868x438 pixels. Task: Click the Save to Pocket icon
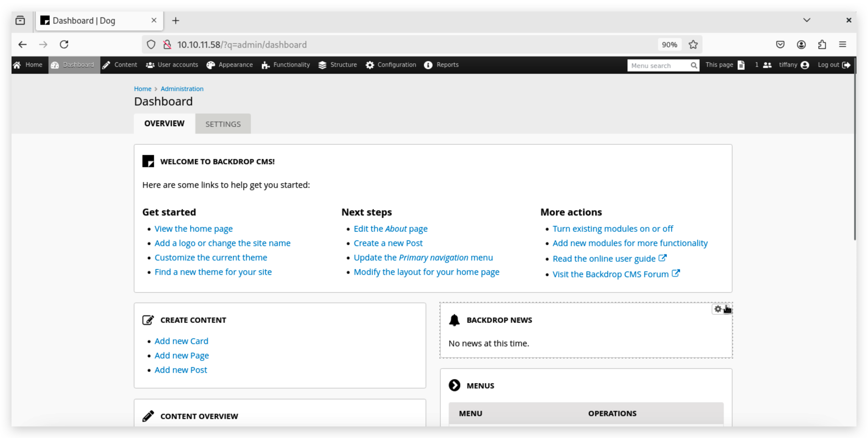tap(780, 44)
